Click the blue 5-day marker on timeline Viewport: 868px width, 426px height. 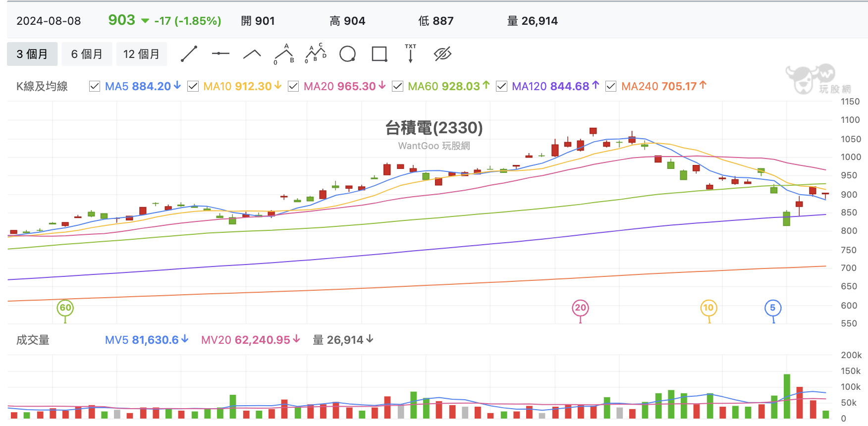point(773,308)
